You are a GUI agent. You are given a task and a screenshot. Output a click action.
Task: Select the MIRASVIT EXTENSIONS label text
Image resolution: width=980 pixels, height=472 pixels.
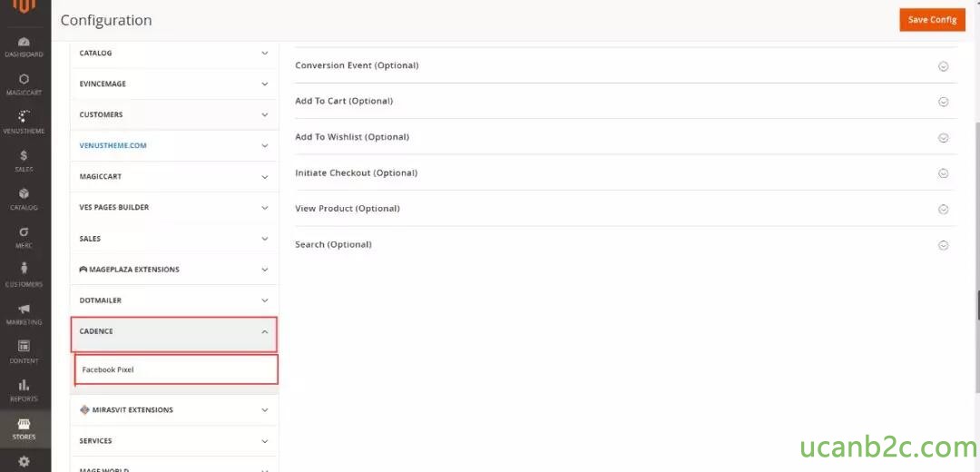[132, 410]
